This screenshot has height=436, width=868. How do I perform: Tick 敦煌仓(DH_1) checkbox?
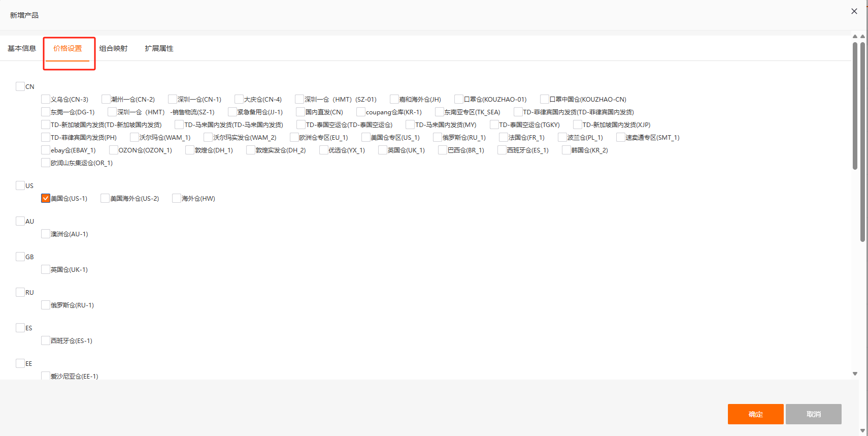(190, 150)
